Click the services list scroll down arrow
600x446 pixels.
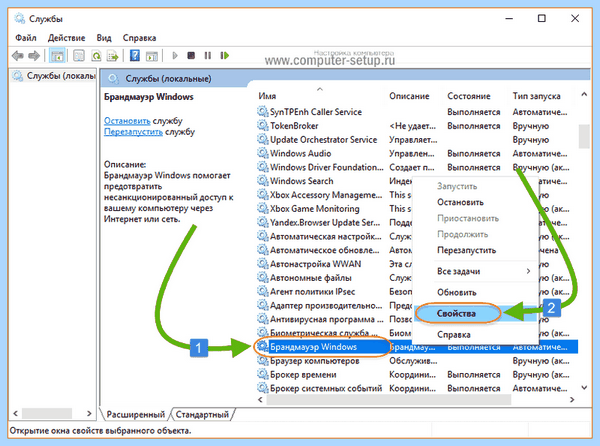[584, 387]
